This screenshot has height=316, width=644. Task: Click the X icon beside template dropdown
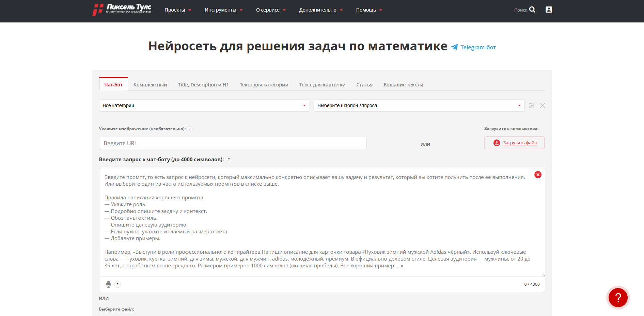pyautogui.click(x=543, y=105)
